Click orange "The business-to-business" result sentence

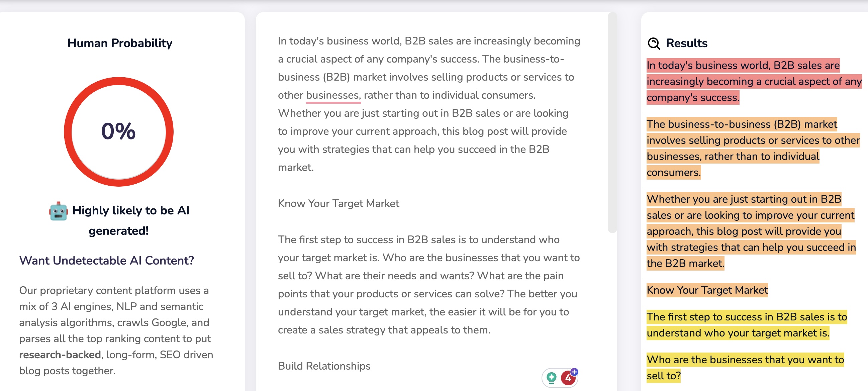[x=741, y=140]
